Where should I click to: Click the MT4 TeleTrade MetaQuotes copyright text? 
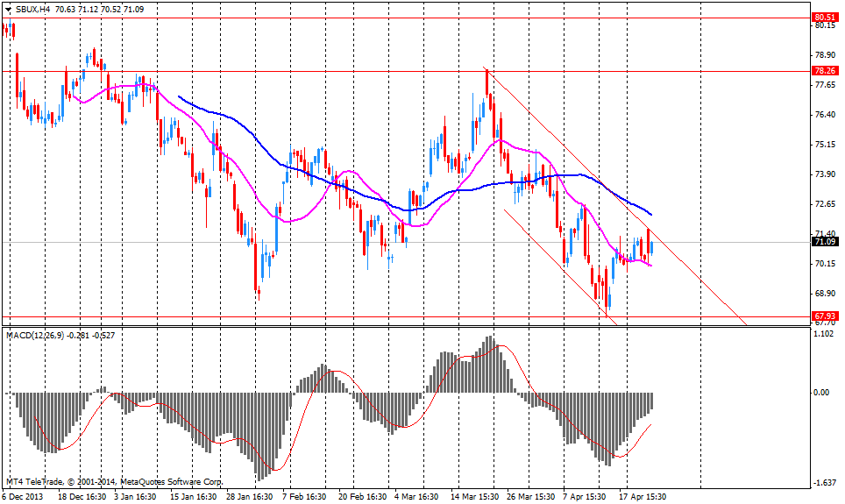tap(114, 482)
